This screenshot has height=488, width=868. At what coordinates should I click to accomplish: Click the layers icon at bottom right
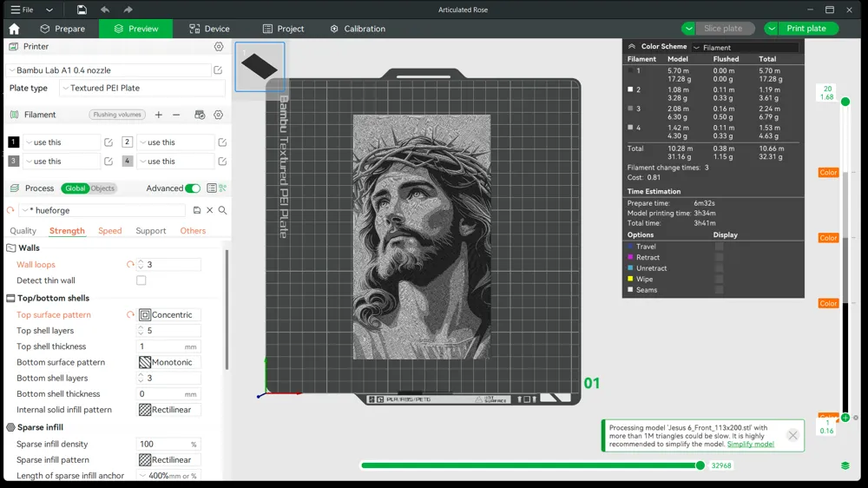845,465
